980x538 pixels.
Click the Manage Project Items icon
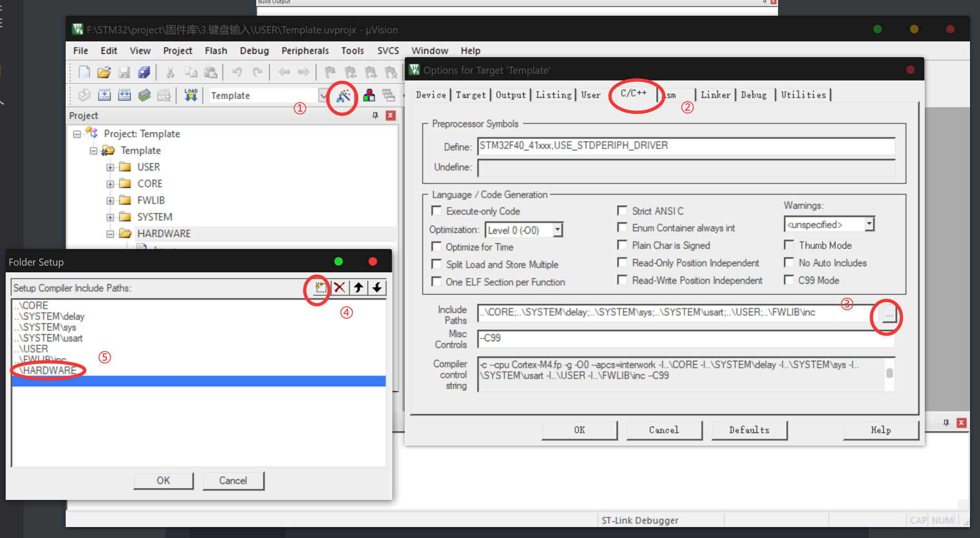click(x=369, y=96)
